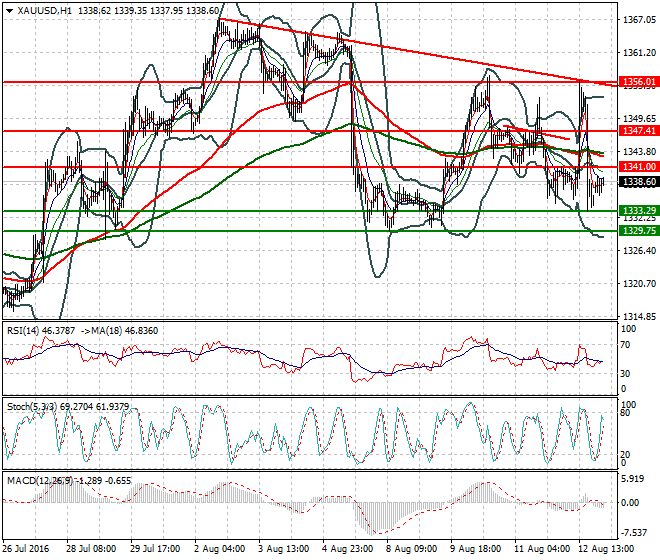
Task: Open the chart menu triangle beside XAUUSD,H1
Action: [9, 11]
